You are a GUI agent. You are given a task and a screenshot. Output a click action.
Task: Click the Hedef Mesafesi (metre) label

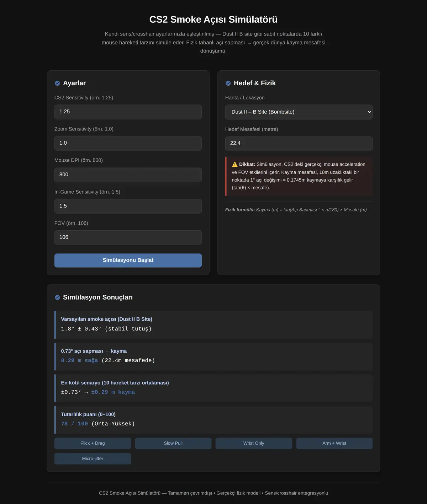(x=252, y=129)
